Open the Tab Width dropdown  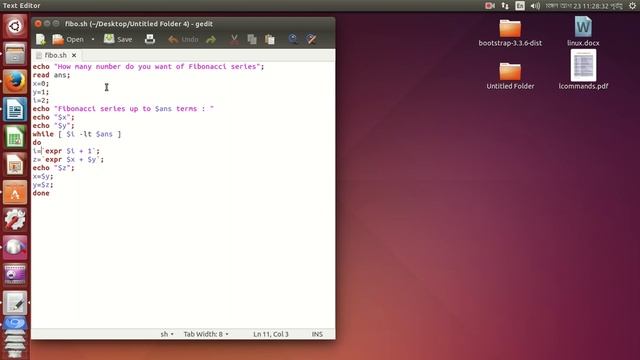pos(206,334)
